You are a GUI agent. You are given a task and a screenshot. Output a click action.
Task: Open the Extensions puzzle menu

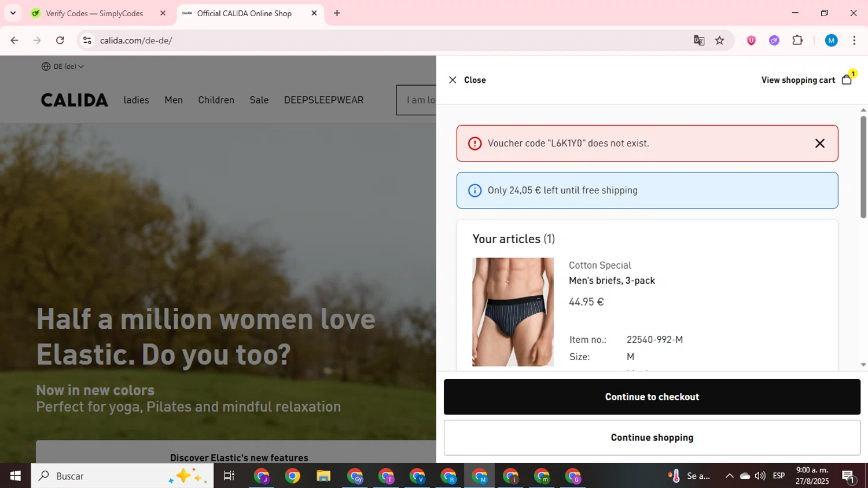click(x=797, y=41)
